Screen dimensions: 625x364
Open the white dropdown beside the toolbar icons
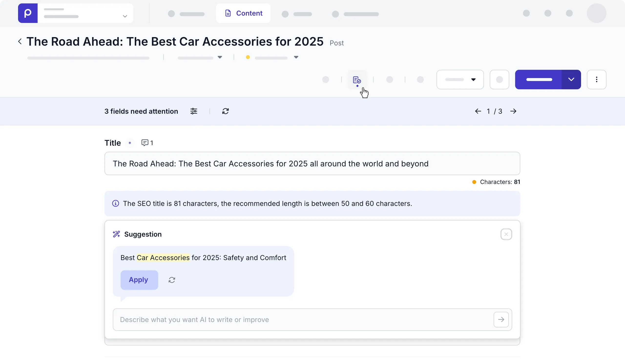460,80
